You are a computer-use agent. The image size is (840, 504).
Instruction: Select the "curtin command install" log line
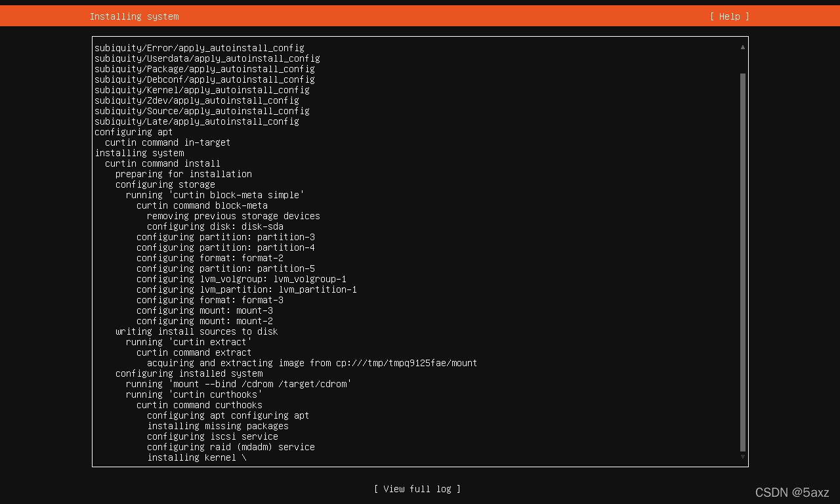pyautogui.click(x=163, y=163)
